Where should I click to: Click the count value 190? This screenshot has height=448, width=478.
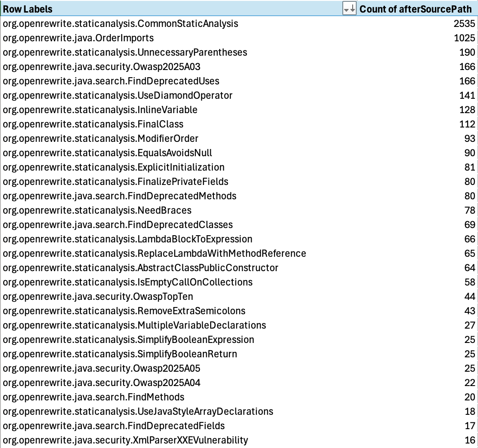467,53
